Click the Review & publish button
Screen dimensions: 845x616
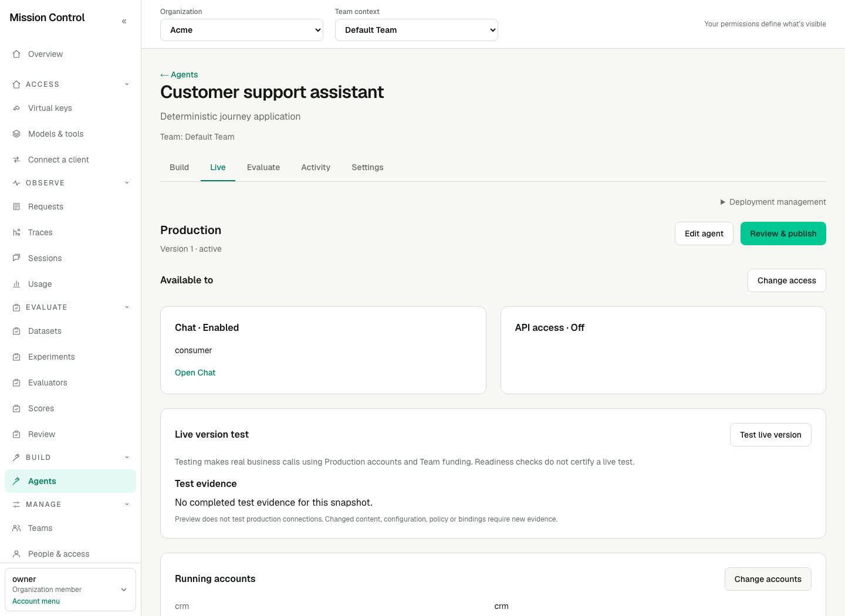(783, 233)
